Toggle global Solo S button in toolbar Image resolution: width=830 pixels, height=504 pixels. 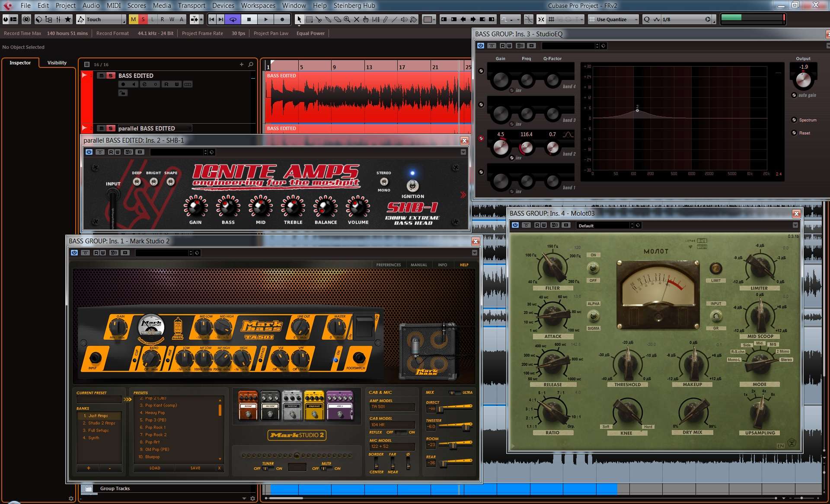143,19
